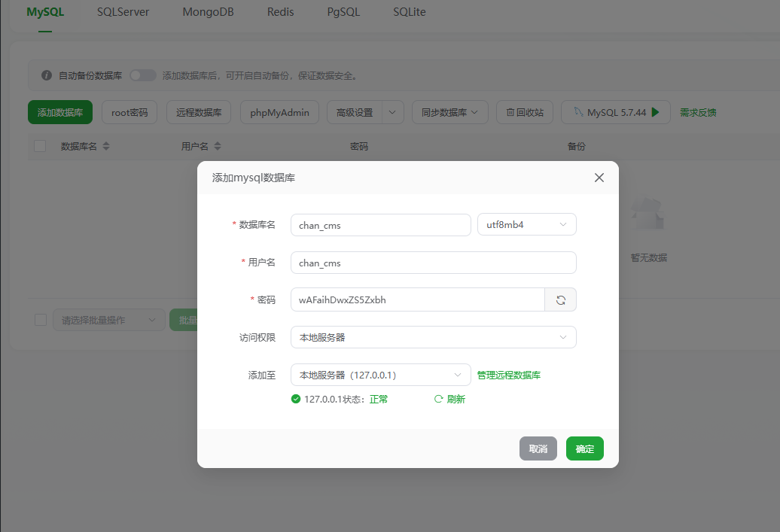Toggle the 自动备份数据库 switch
The image size is (780, 532).
142,75
